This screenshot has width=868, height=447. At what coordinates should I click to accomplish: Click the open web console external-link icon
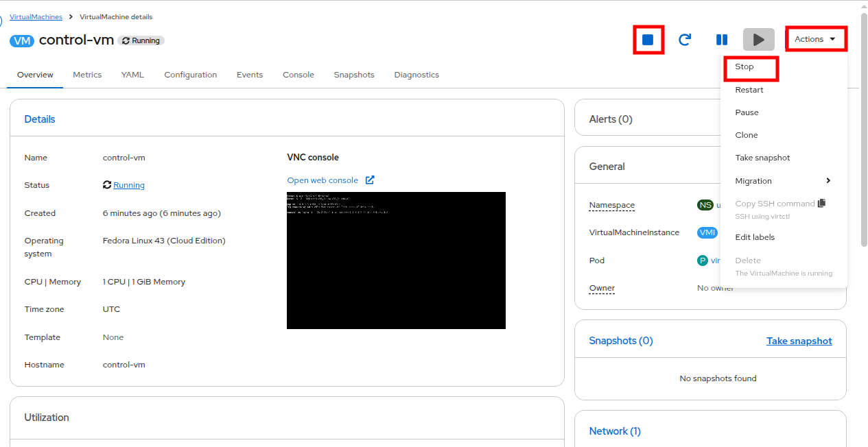point(369,180)
